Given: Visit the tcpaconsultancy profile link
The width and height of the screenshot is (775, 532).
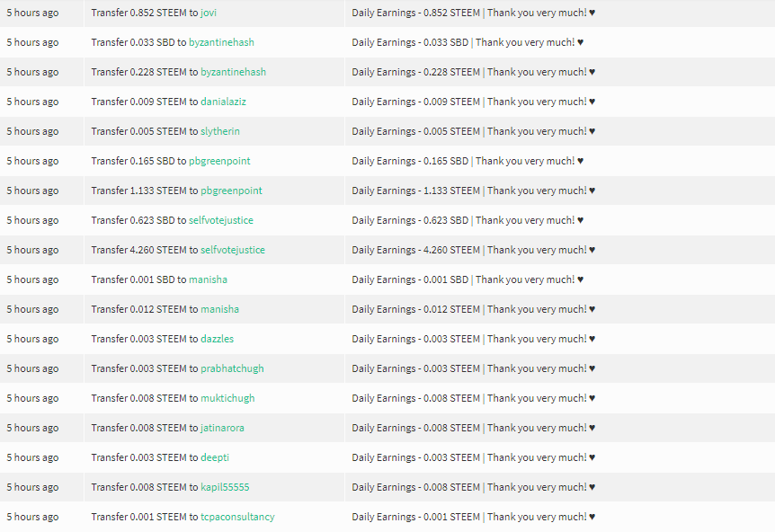Looking at the screenshot, I should (237, 517).
